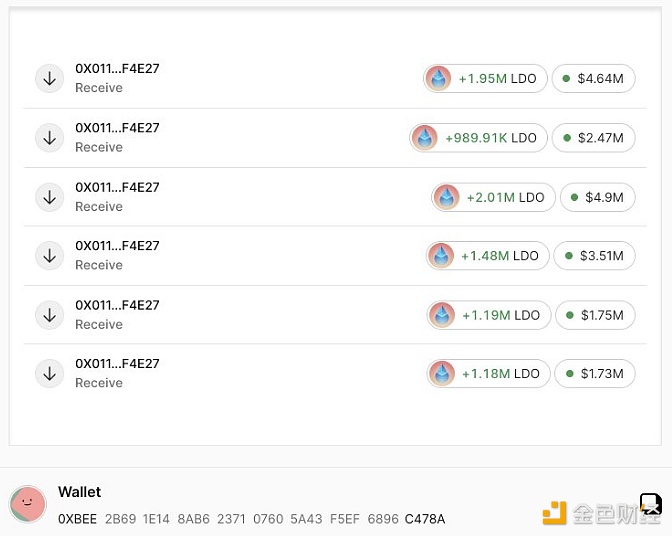Select the $4.9M value badge
The width and height of the screenshot is (672, 536).
tap(597, 197)
